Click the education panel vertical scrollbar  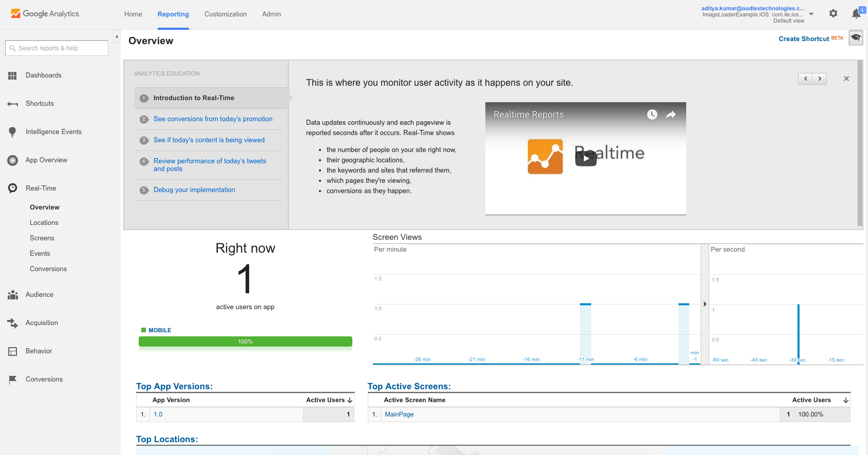click(860, 143)
